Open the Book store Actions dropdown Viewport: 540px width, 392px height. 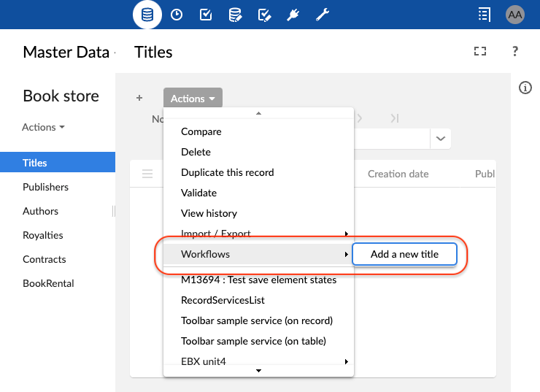43,127
